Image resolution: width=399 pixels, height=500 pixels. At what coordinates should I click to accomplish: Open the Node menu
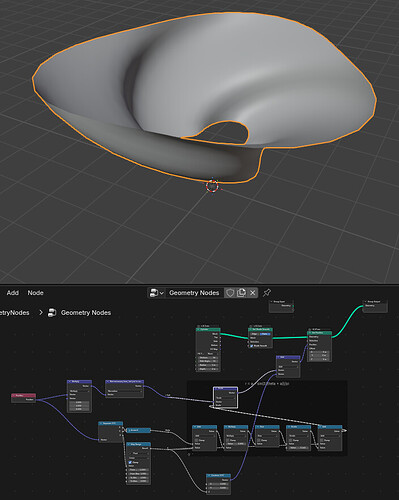pyautogui.click(x=35, y=293)
